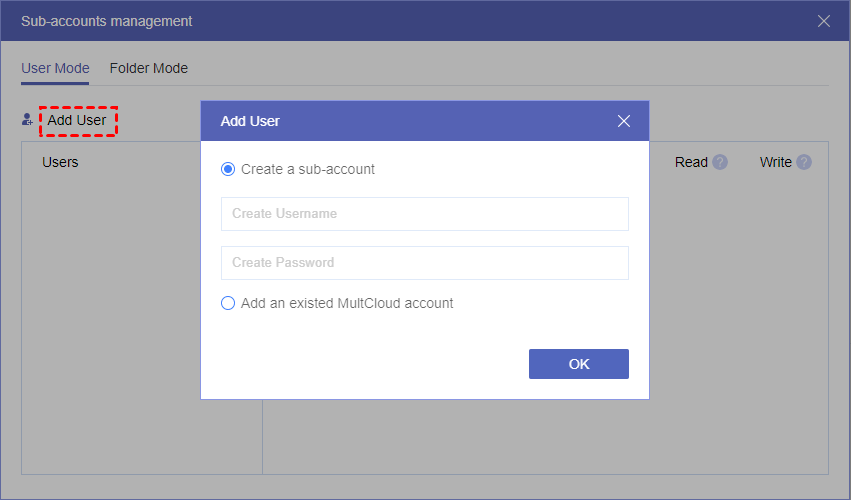Click the help icon beside Write

[804, 162]
